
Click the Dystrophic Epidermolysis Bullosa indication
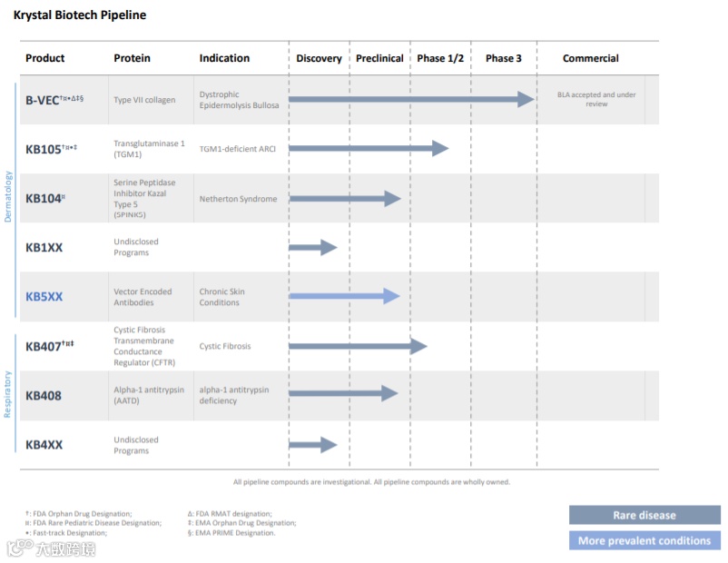(239, 100)
